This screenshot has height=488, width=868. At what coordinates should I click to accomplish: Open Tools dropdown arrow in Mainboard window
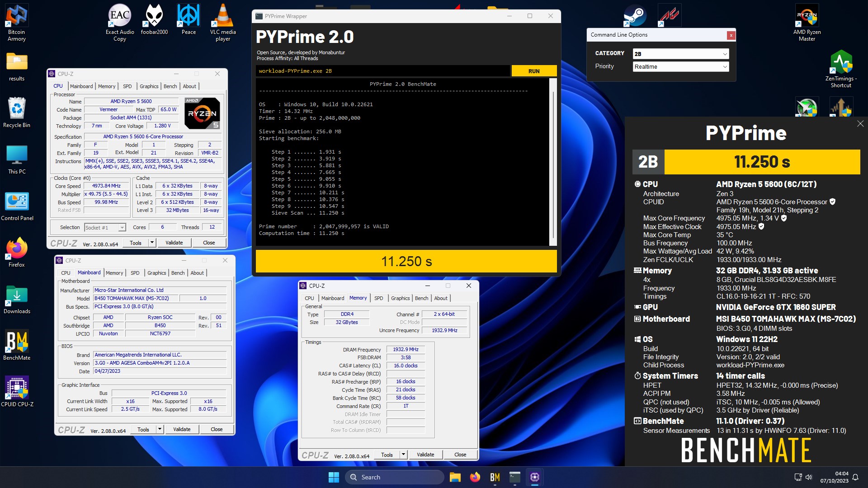coord(160,429)
